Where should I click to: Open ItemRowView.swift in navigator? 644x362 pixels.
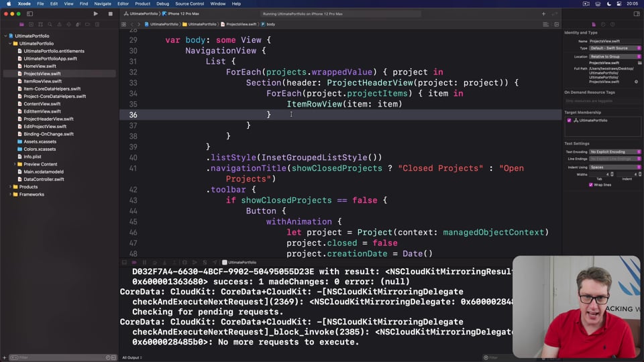click(x=43, y=81)
